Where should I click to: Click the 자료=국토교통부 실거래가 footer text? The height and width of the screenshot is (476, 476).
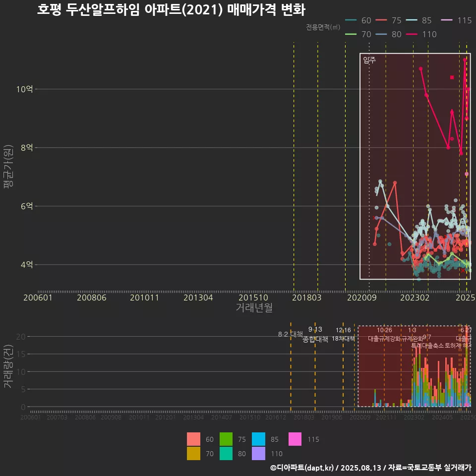430,468
